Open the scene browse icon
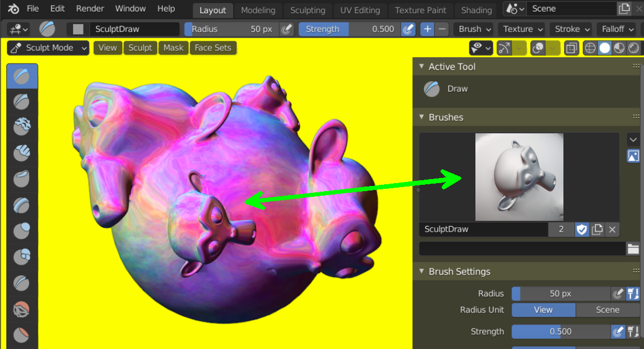644x349 pixels. [x=515, y=9]
